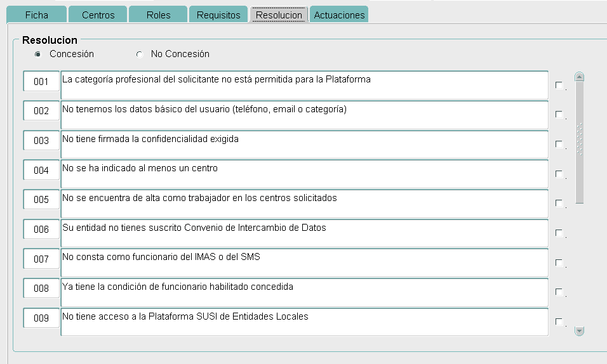The height and width of the screenshot is (364, 607).
Task: Open the Centros tab
Action: [x=98, y=15]
